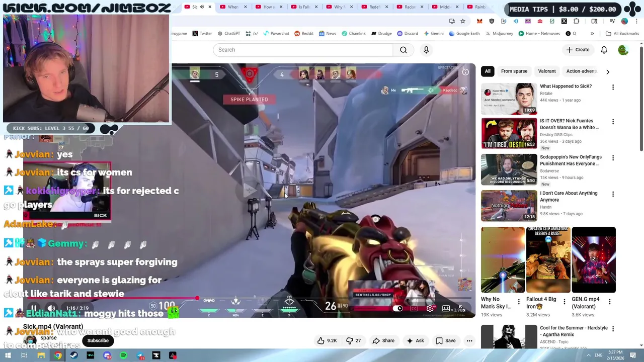This screenshot has width=644, height=362.
Task: Open the Twitter bookmark
Action: [202, 34]
